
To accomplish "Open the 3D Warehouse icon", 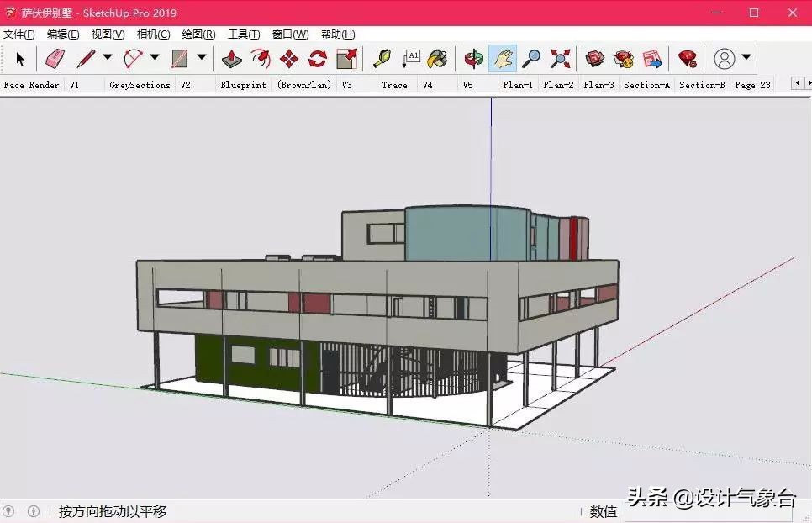I will click(x=595, y=59).
